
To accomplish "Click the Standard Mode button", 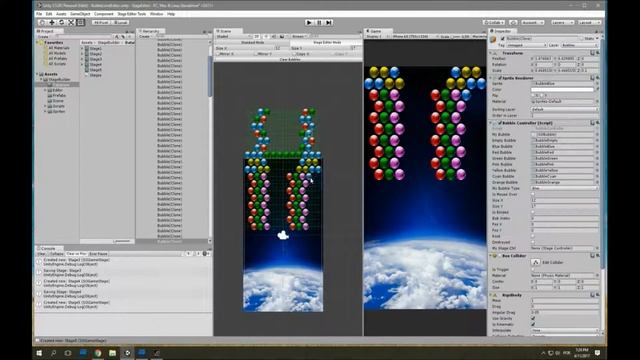I will [252, 42].
